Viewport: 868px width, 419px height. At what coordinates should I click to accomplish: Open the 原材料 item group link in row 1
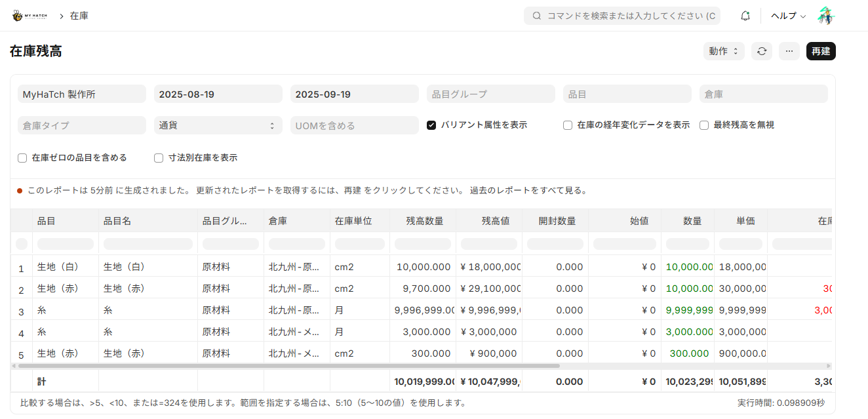[216, 266]
